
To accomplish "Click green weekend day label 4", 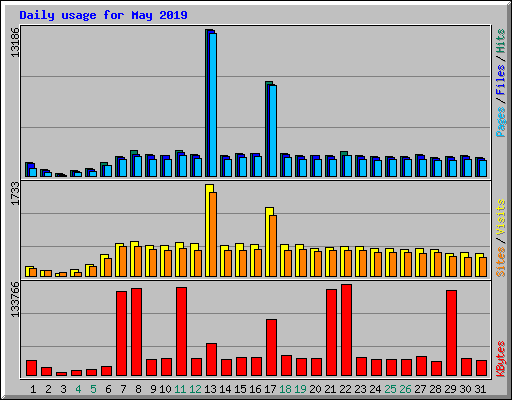I will coord(78,389).
